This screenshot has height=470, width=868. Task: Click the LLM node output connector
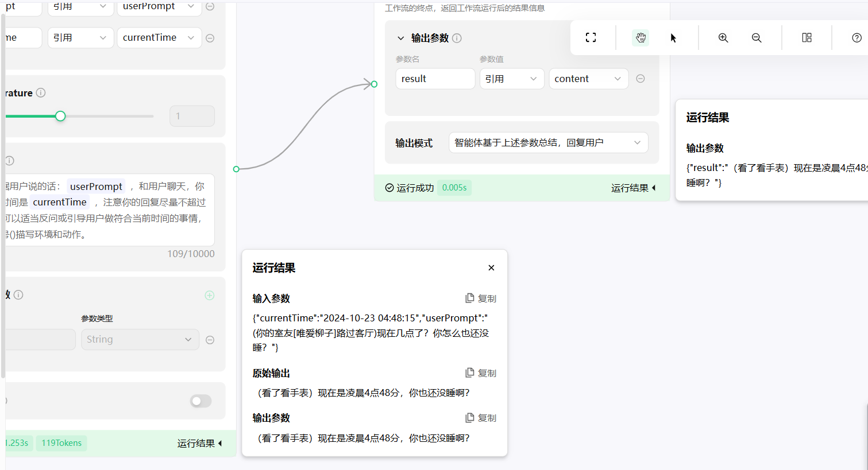coord(236,169)
